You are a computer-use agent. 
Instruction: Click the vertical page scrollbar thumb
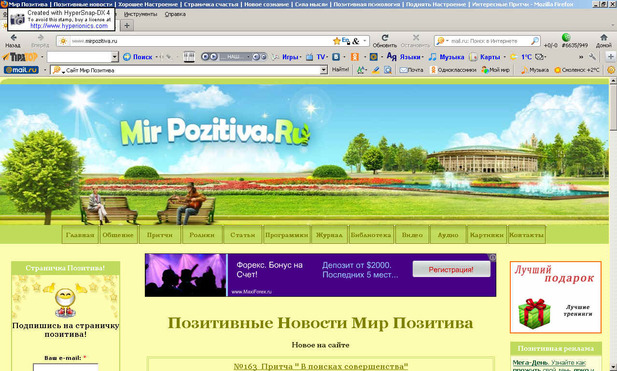click(x=613, y=107)
